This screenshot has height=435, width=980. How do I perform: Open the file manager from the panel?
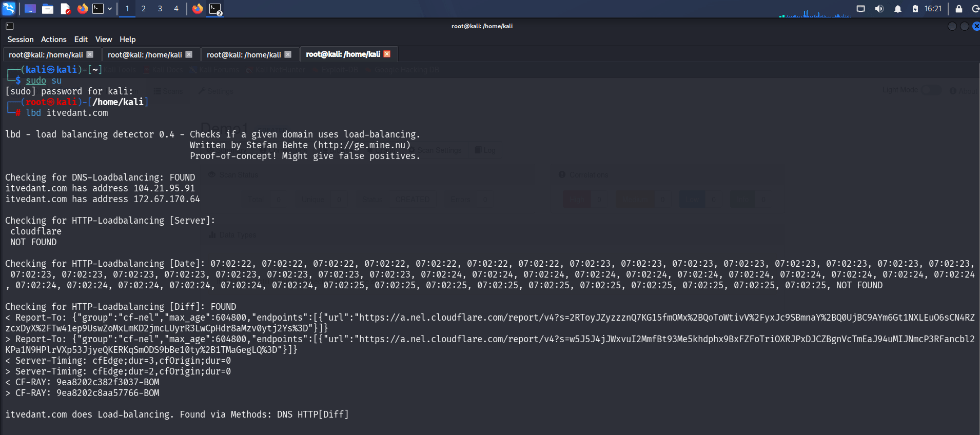pyautogui.click(x=48, y=9)
